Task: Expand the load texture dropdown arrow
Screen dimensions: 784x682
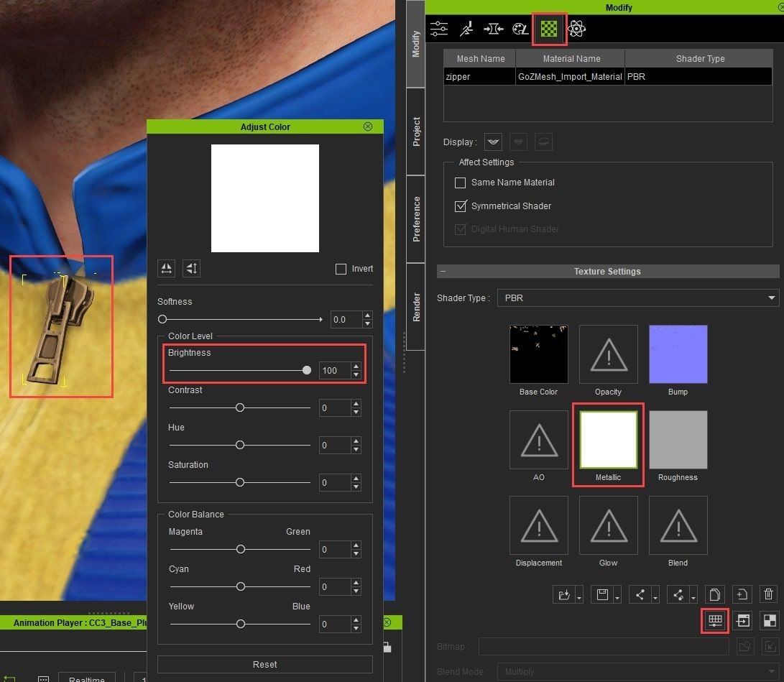Action: (x=579, y=597)
